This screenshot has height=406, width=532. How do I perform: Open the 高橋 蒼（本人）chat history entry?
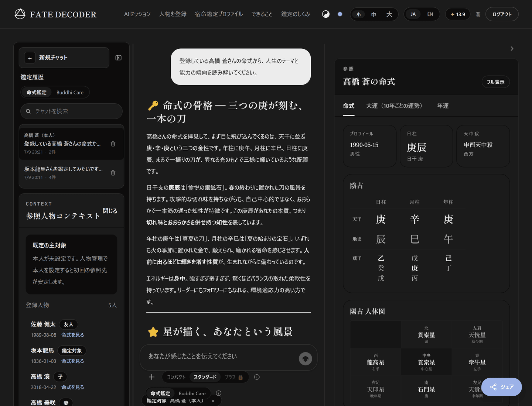click(71, 144)
